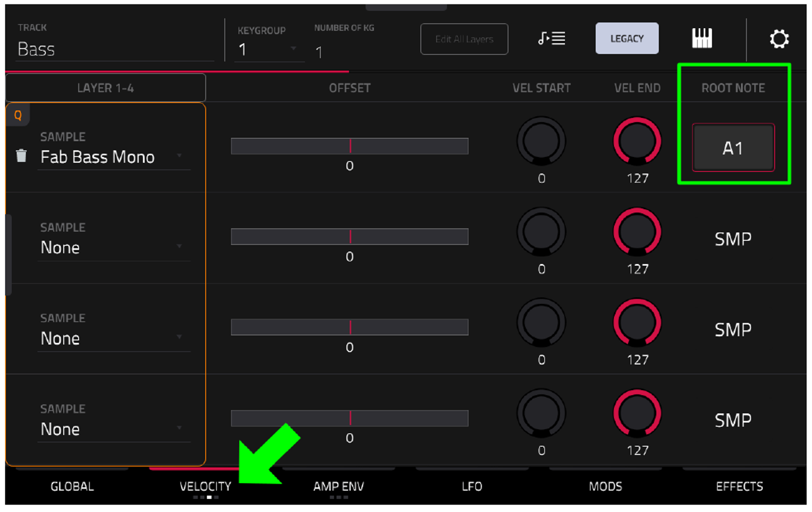The image size is (812, 512).
Task: Click the SMP root note of layer two
Action: pyautogui.click(x=733, y=239)
